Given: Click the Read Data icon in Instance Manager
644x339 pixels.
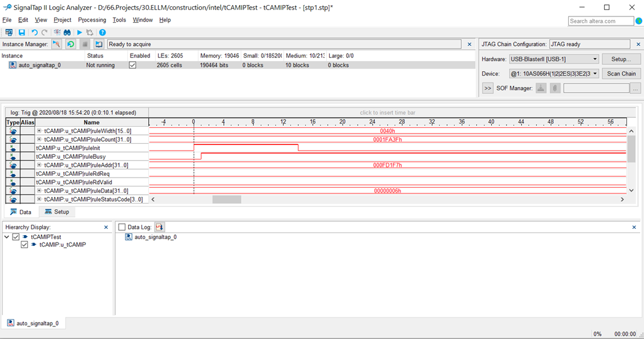Looking at the screenshot, I should [x=99, y=44].
